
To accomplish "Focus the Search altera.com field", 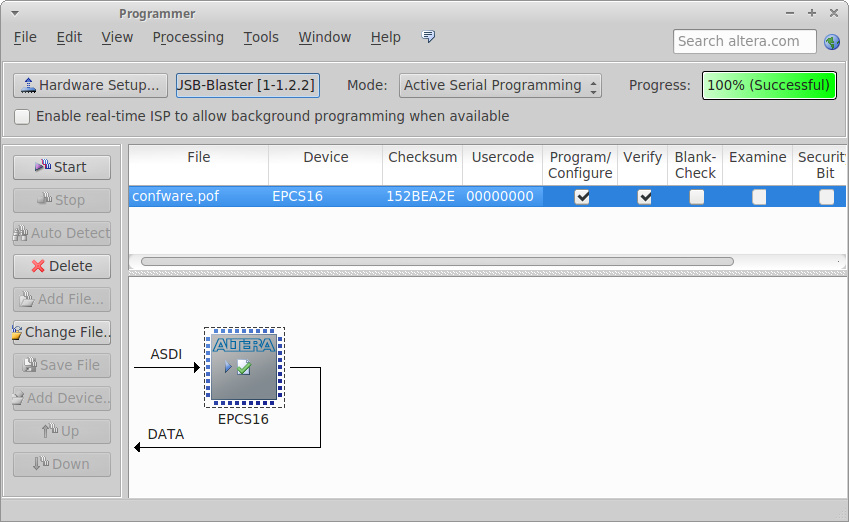I will point(744,42).
